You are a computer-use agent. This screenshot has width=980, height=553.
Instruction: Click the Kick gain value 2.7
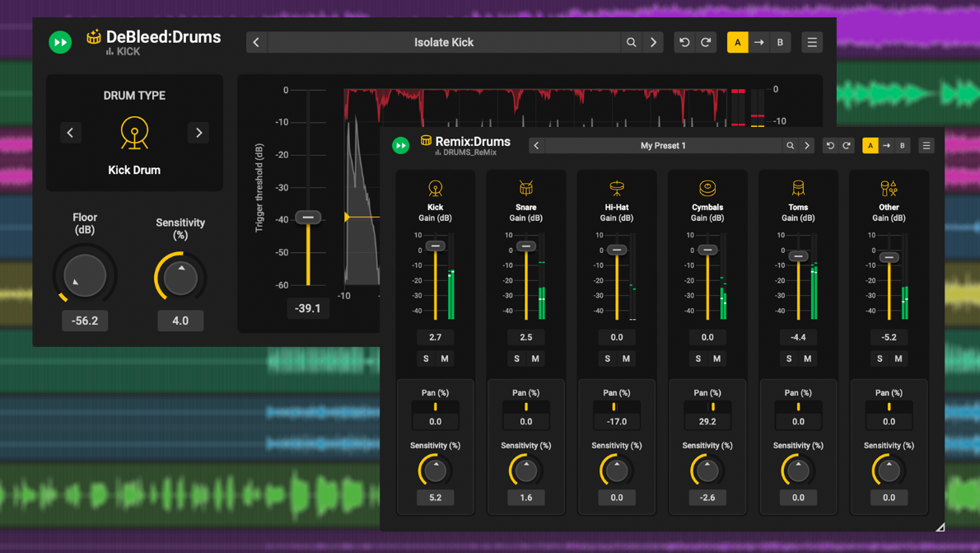click(436, 337)
